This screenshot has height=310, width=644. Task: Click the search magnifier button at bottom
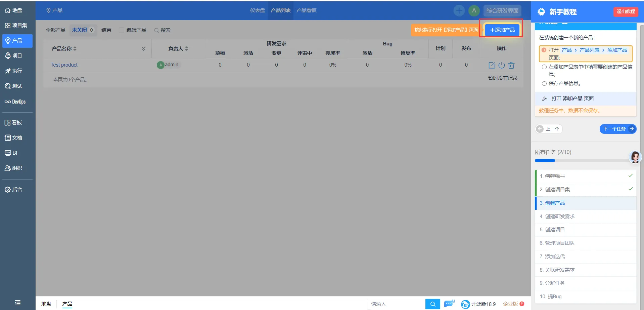click(433, 304)
